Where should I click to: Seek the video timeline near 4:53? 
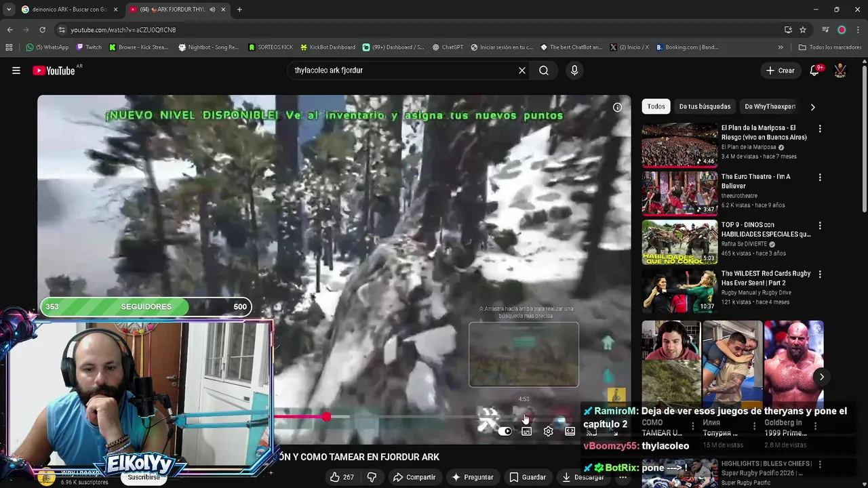coord(524,417)
